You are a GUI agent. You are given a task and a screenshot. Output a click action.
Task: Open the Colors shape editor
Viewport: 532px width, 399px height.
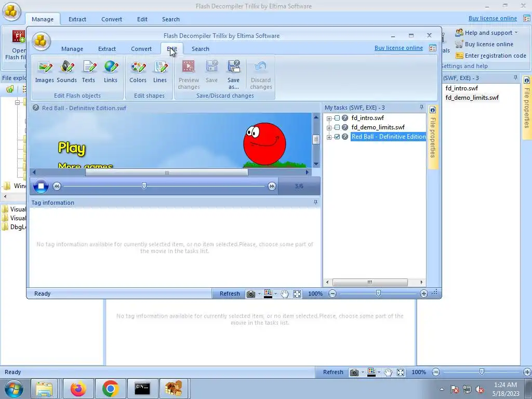[138, 72]
